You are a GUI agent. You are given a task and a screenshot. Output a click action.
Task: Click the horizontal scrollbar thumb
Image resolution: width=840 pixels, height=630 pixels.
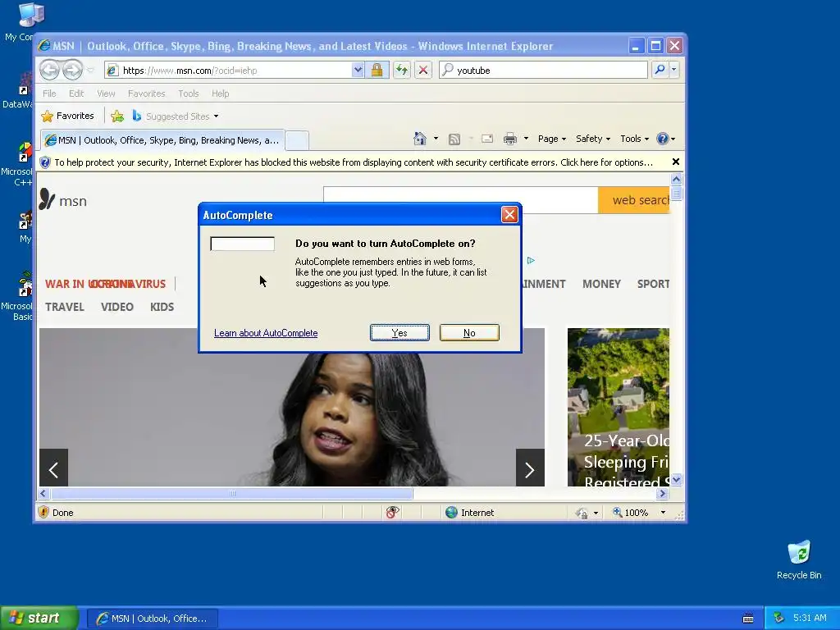[x=231, y=493]
